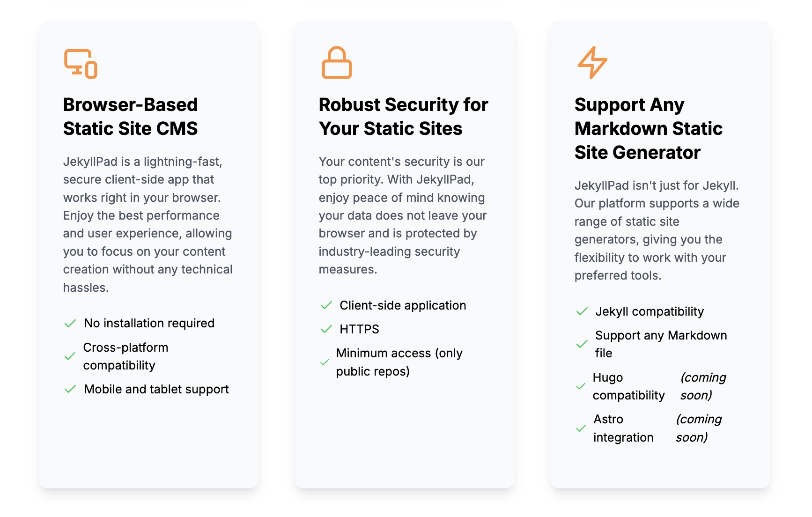This screenshot has height=517, width=812.
Task: Click checkmark beside No installation required
Action: click(70, 324)
